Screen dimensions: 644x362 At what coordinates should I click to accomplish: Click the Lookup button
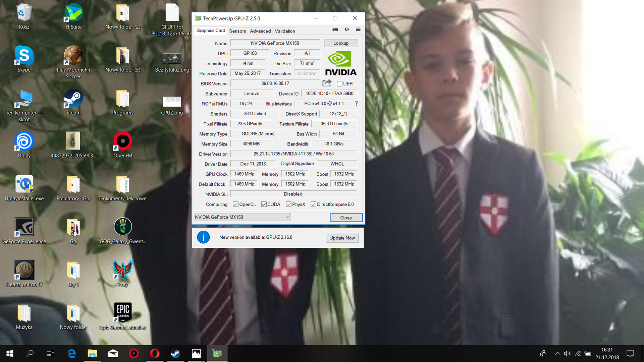pyautogui.click(x=341, y=43)
